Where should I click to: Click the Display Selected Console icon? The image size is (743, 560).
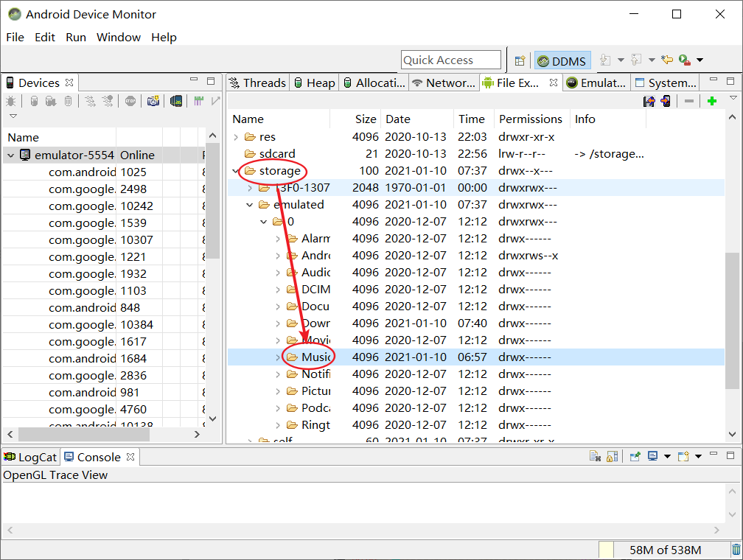click(653, 456)
